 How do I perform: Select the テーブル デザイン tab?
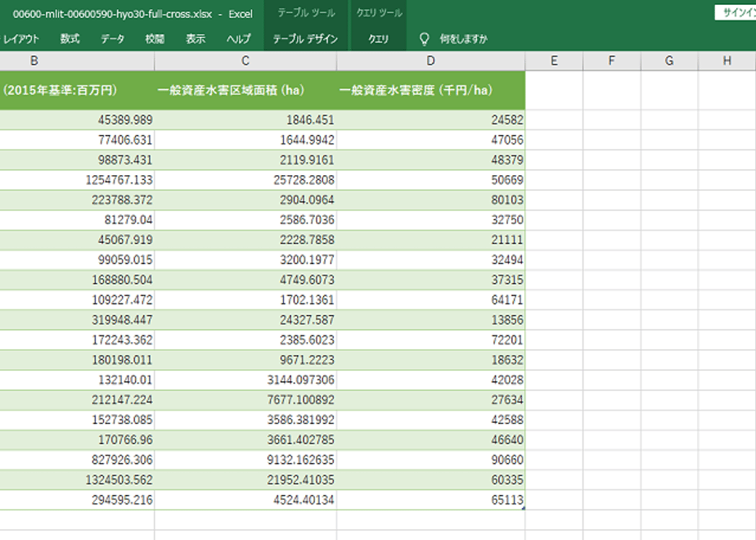coord(305,39)
